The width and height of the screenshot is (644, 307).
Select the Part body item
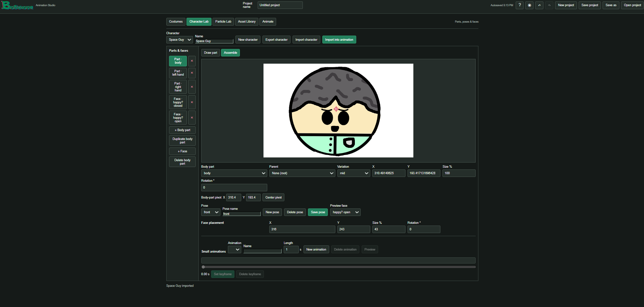point(178,61)
